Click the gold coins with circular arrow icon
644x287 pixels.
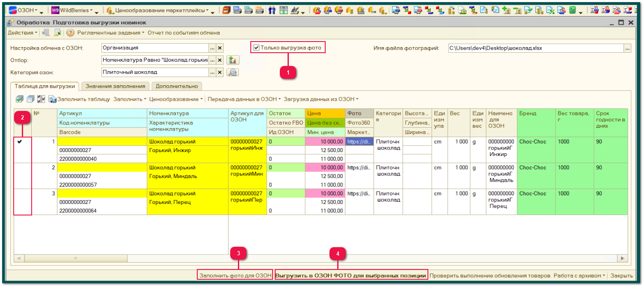[451, 10]
